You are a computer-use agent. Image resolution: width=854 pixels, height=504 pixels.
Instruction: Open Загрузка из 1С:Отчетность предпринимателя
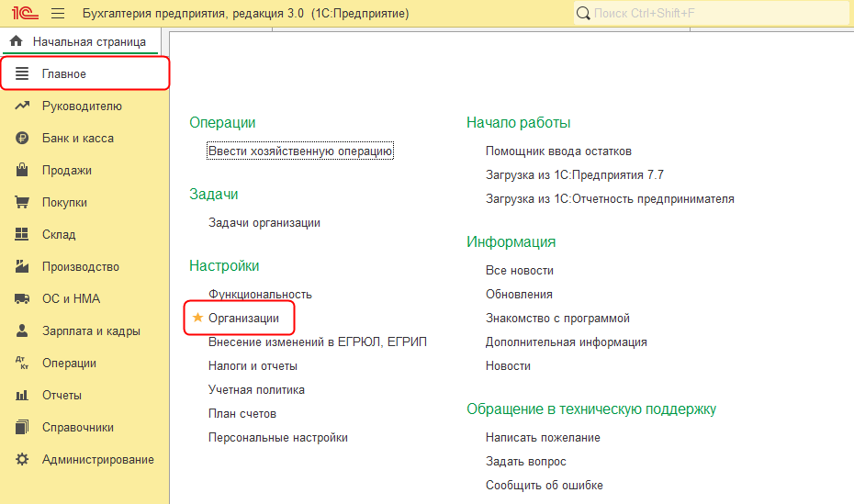click(610, 198)
